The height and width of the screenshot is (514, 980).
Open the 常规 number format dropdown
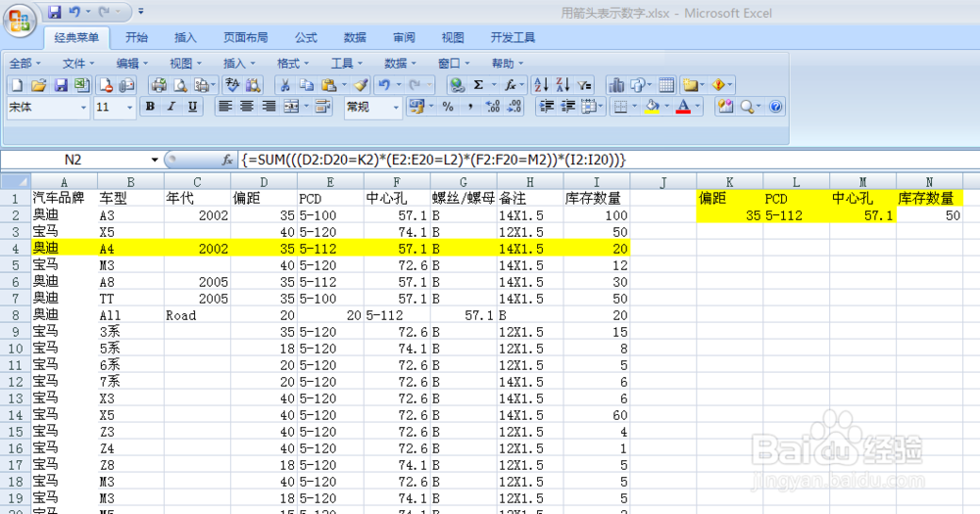click(396, 108)
